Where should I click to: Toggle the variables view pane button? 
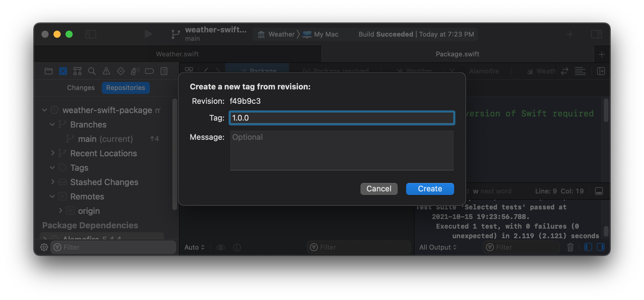pos(588,247)
